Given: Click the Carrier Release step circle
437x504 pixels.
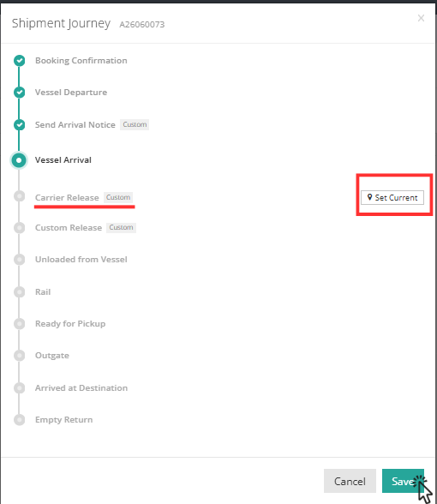Looking at the screenshot, I should point(19,196).
